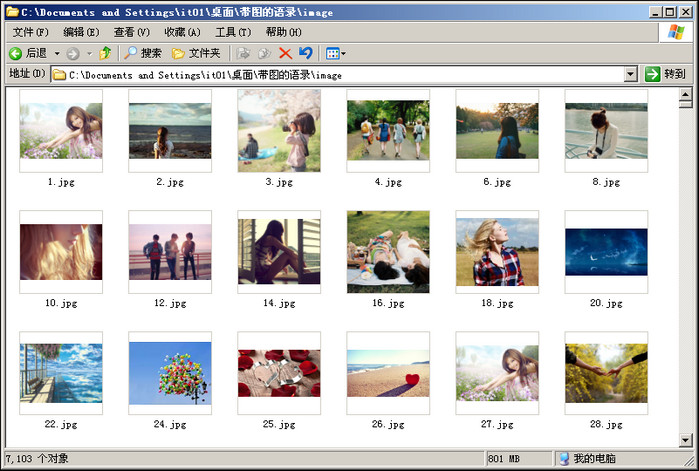699x471 pixels.
Task: Open the 编辑(E) menu
Action: pos(81,32)
